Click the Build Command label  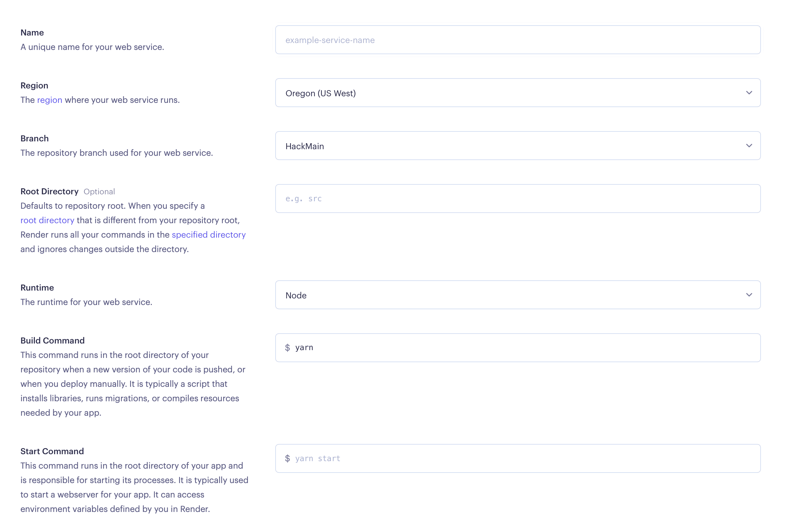53,340
